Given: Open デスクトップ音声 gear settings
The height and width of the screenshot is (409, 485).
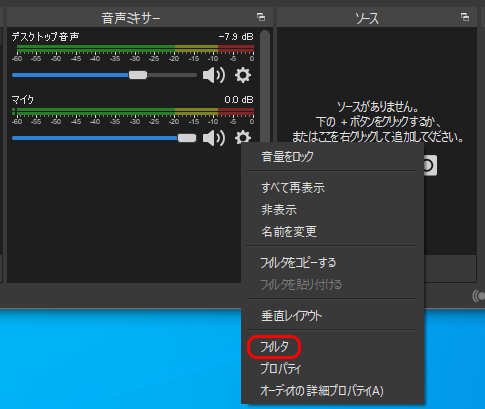Looking at the screenshot, I should [243, 75].
